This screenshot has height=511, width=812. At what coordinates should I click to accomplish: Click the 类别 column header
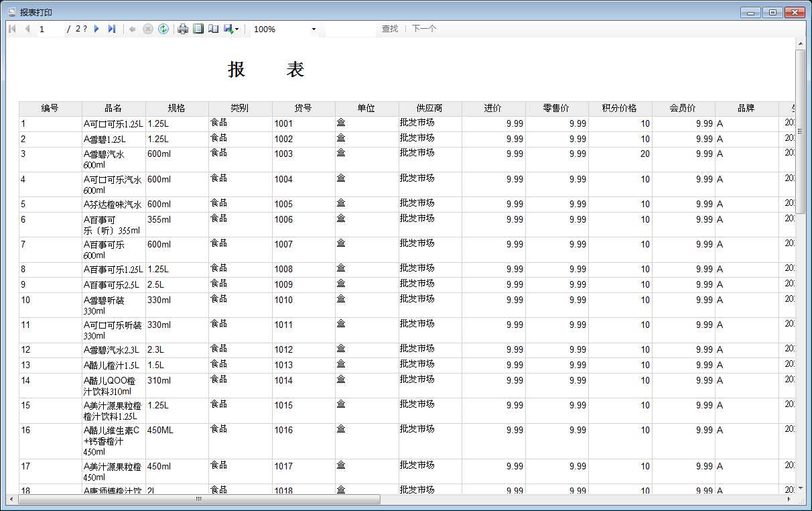(240, 109)
